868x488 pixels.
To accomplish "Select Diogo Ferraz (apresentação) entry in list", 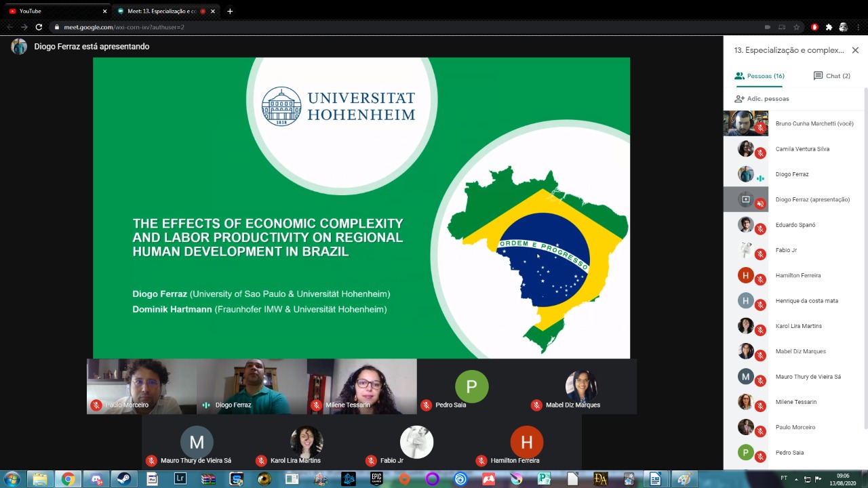I will [795, 199].
